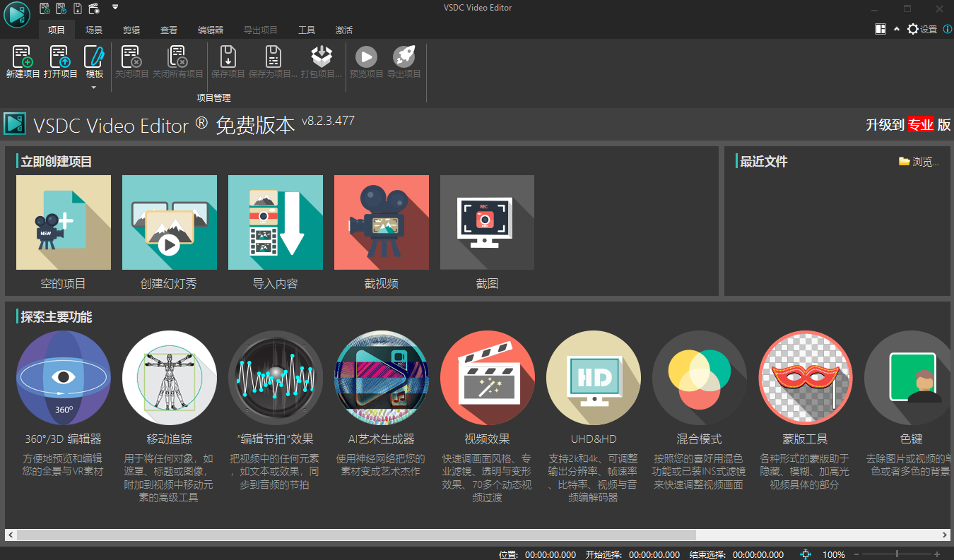The height and width of the screenshot is (560, 954).
Task: Expand the quick access toolbar customize arrow
Action: pos(115,8)
